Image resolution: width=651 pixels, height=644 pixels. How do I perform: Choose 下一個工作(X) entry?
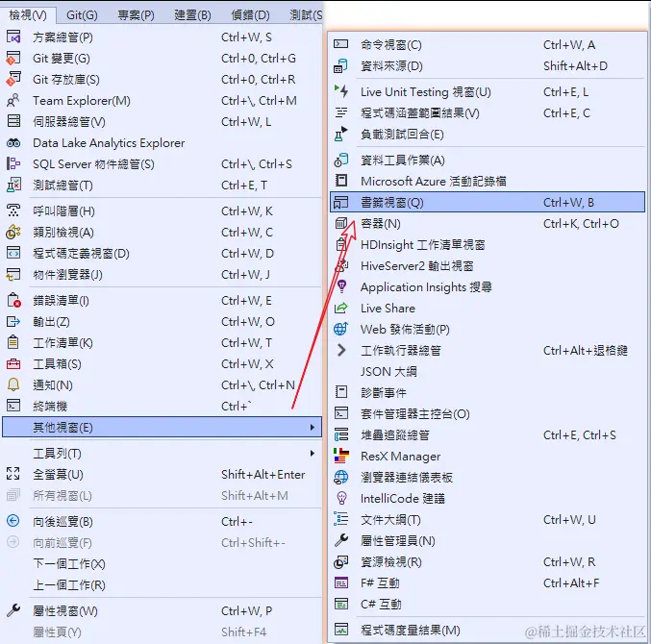[162, 563]
